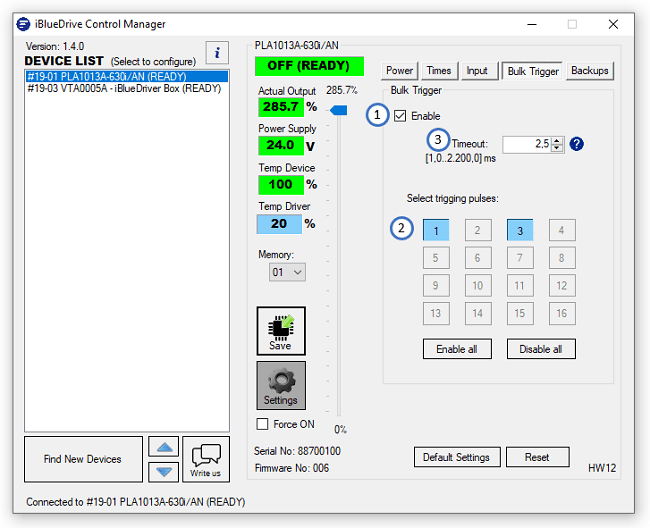Screen dimensions: 650x528
Task: Toggle trigging pulse 15 on
Action: (520, 313)
